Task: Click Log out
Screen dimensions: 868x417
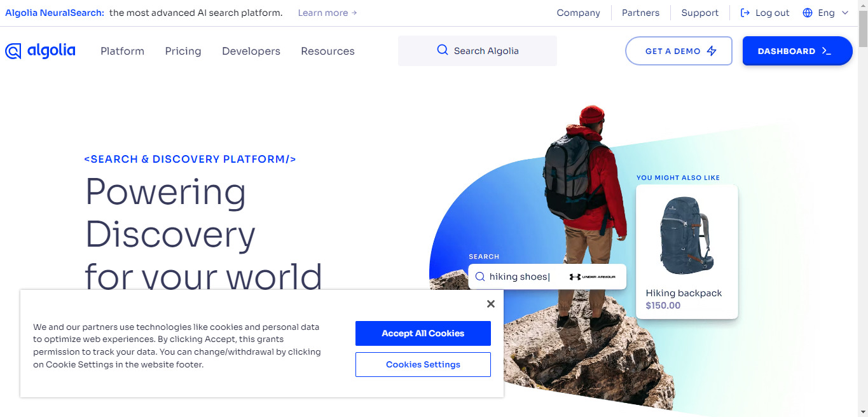Action: pos(765,13)
